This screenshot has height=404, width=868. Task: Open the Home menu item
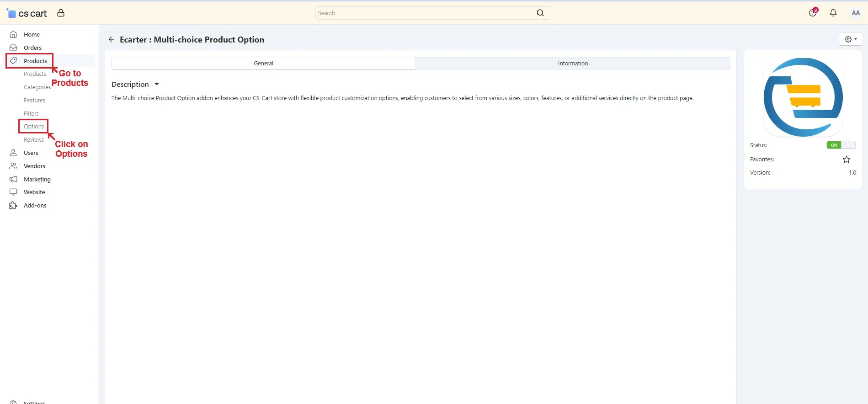pyautogui.click(x=32, y=34)
